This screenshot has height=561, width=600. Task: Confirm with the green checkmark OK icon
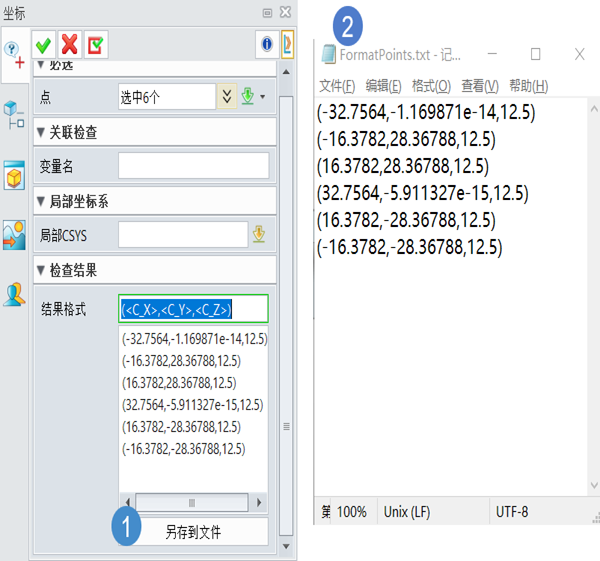(x=43, y=45)
